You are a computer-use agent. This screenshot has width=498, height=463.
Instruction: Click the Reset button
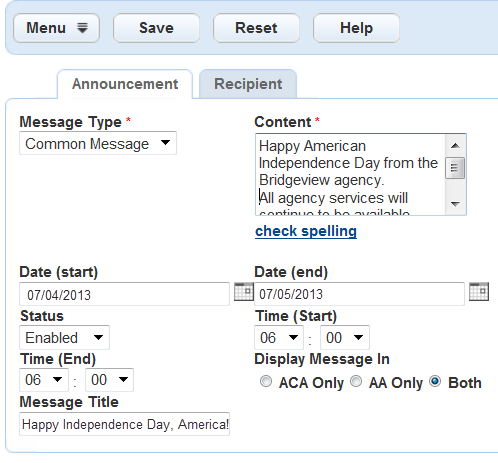coord(256,28)
